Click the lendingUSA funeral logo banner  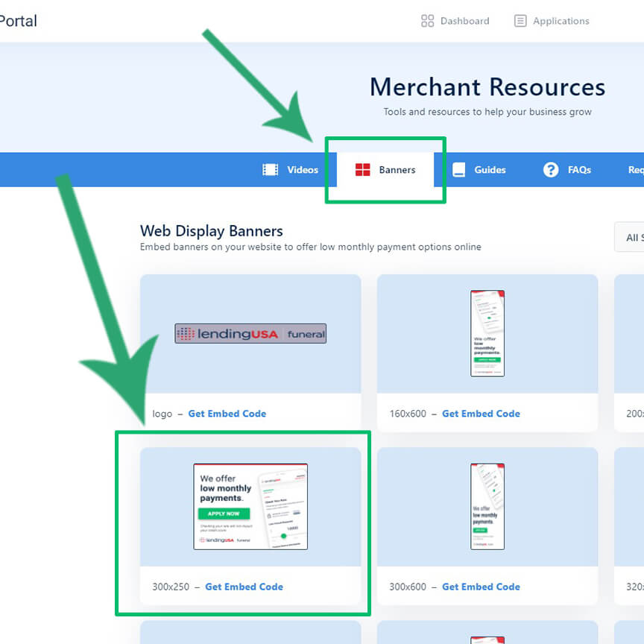tap(250, 333)
